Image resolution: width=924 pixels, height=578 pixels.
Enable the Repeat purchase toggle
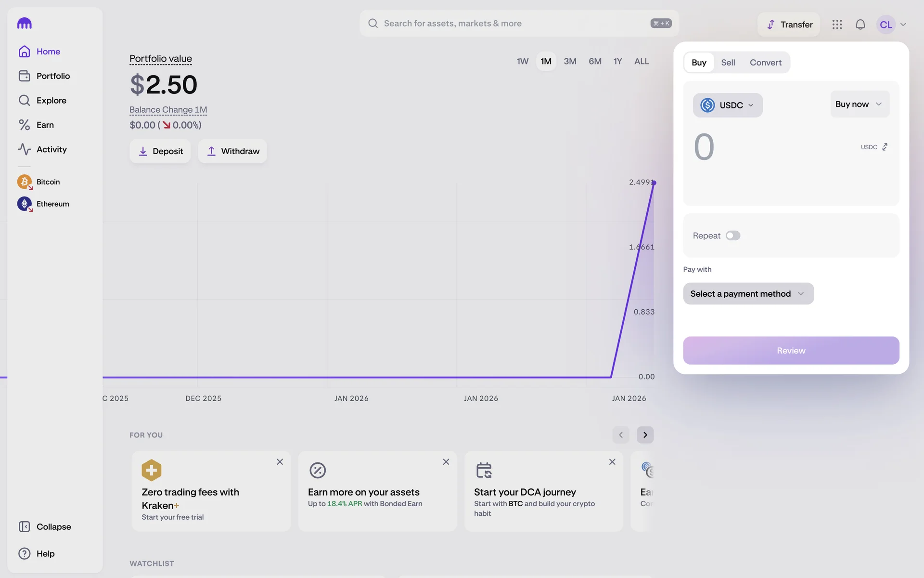(x=732, y=236)
